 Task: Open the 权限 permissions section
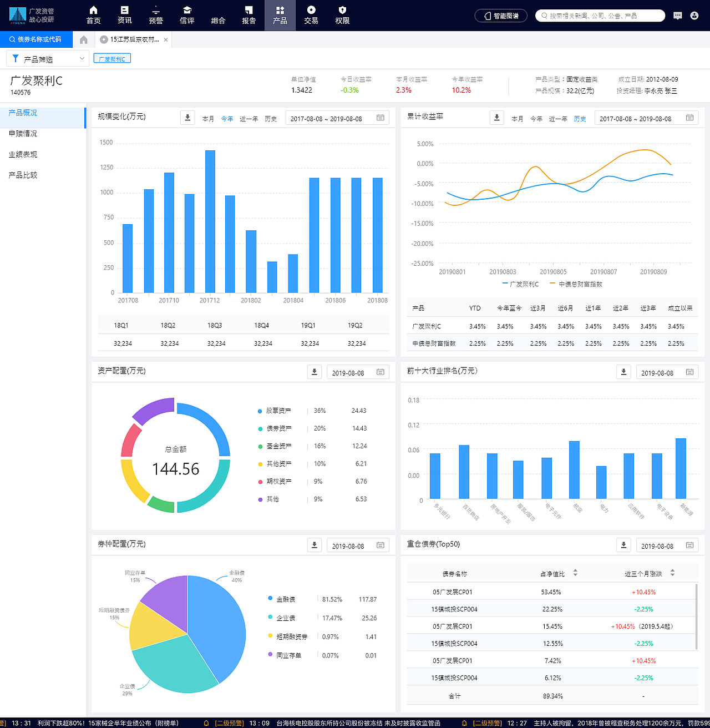coord(342,16)
